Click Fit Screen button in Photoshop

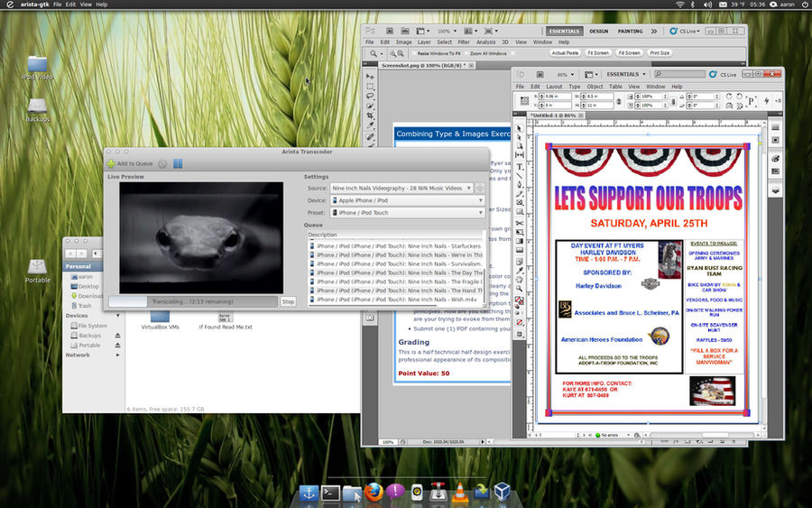[x=597, y=53]
